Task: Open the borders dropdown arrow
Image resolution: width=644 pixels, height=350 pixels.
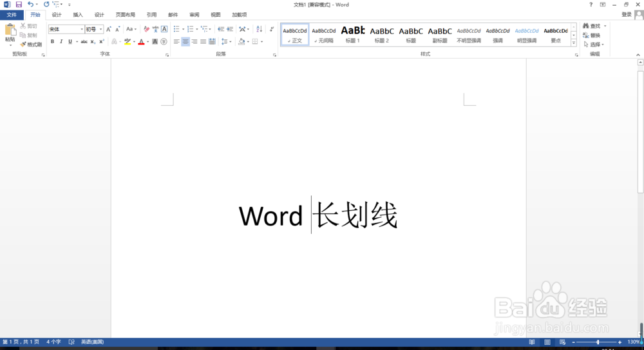Action: (261, 41)
